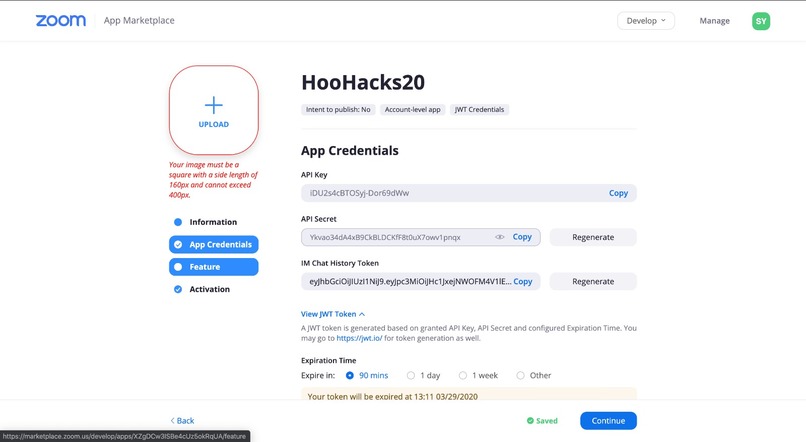Collapse the View JWT Token section
The width and height of the screenshot is (806, 442).
point(333,314)
